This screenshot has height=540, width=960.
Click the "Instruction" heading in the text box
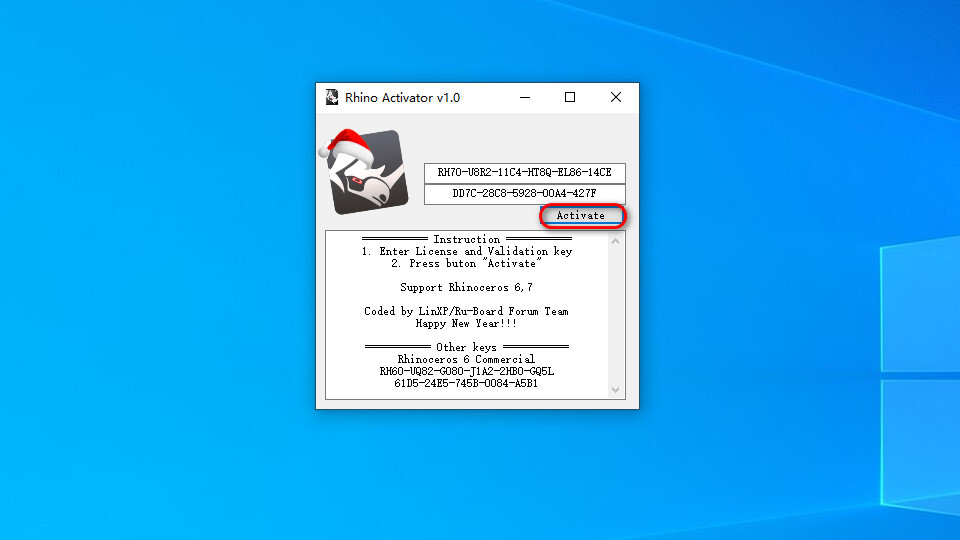467,240
